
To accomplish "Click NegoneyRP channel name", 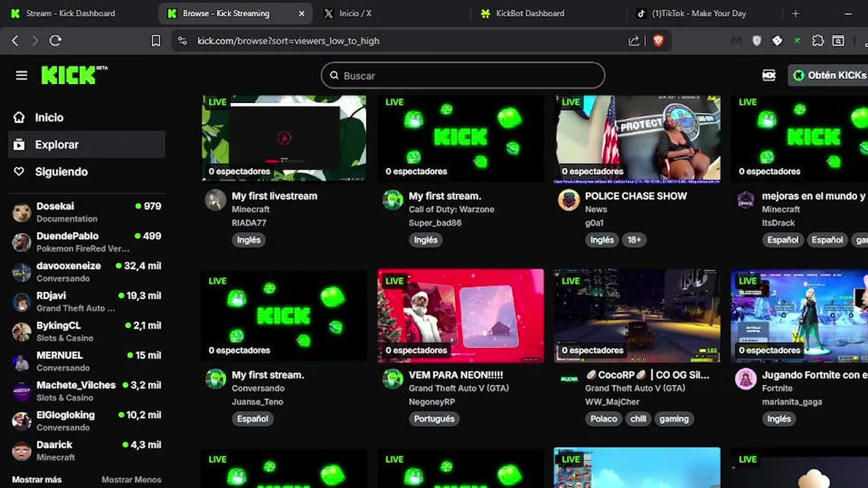I will point(432,402).
